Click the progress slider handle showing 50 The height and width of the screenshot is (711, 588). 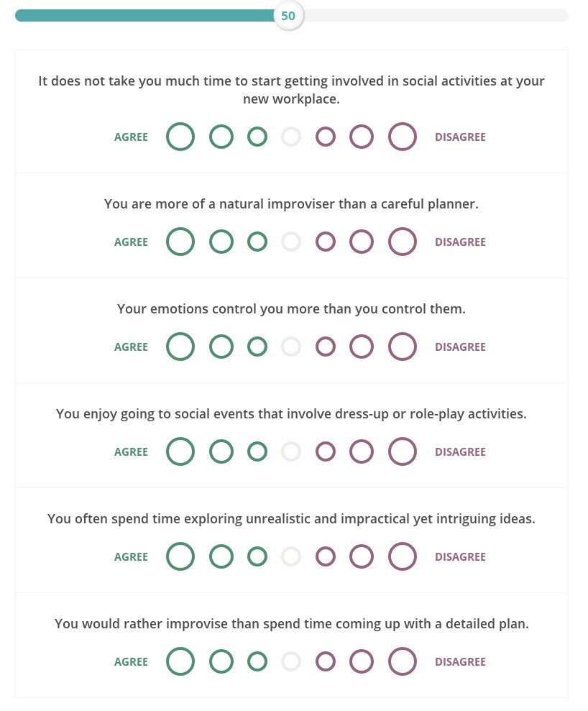coord(288,16)
